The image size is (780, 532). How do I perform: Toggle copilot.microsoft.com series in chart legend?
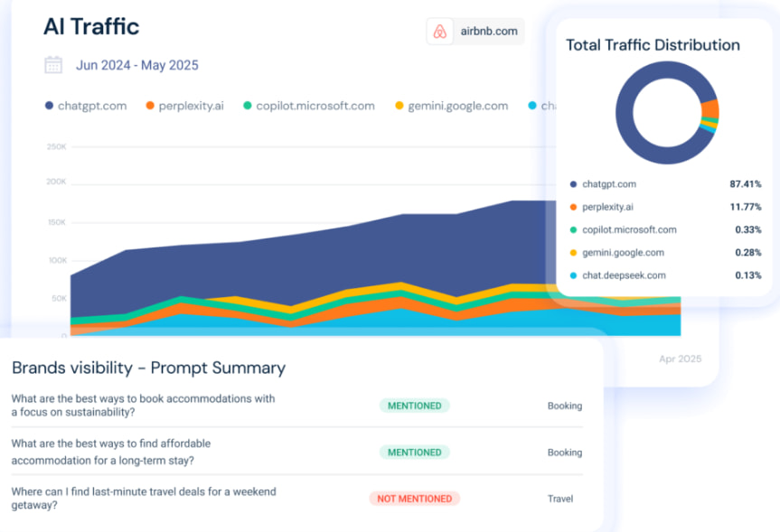pos(308,106)
